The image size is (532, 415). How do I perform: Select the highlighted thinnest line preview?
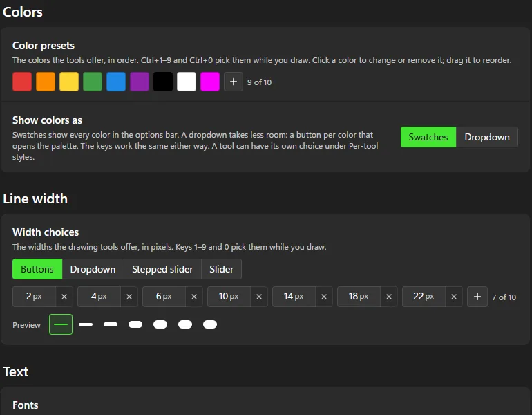[61, 324]
